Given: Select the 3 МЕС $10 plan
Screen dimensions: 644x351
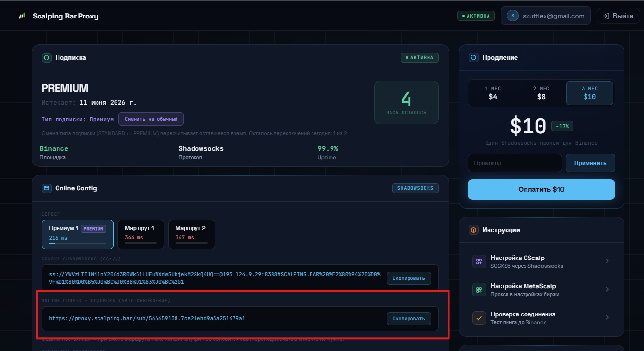Looking at the screenshot, I should [x=590, y=93].
